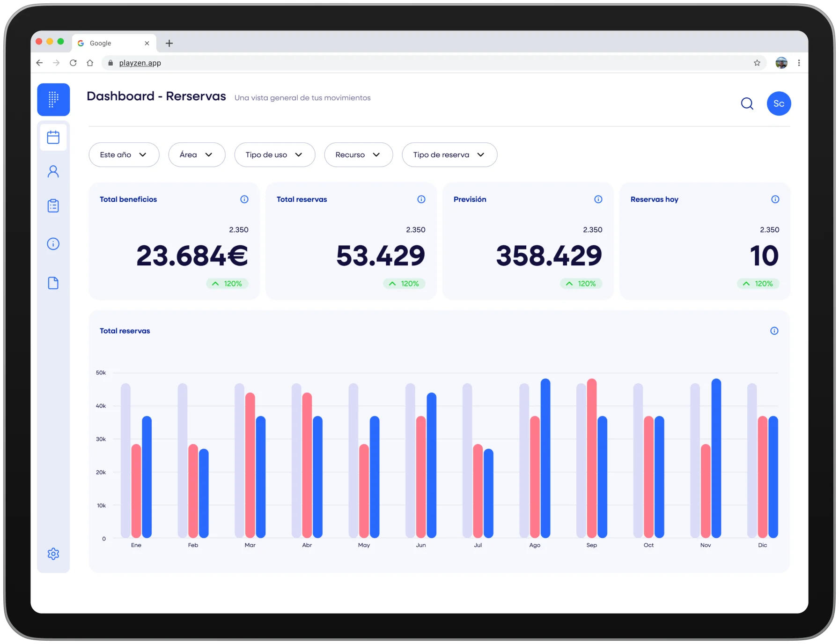This screenshot has width=839, height=644.
Task: Open the user profile sidebar icon
Action: (53, 172)
